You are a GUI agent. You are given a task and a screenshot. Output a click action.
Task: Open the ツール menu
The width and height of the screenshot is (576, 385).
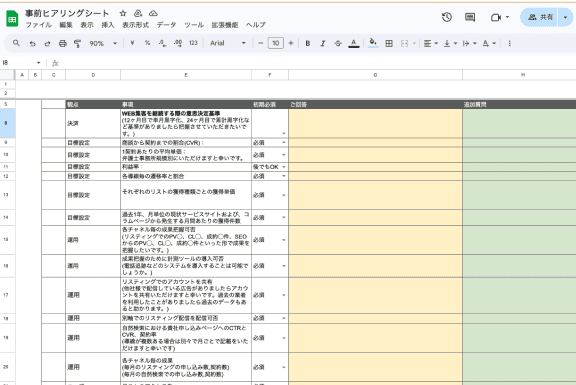tap(194, 25)
